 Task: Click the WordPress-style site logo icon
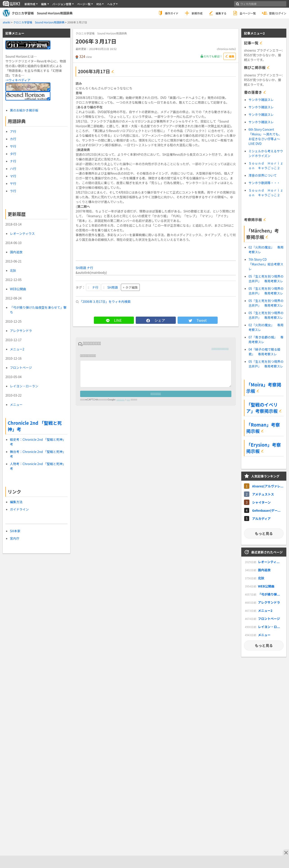click(6, 13)
